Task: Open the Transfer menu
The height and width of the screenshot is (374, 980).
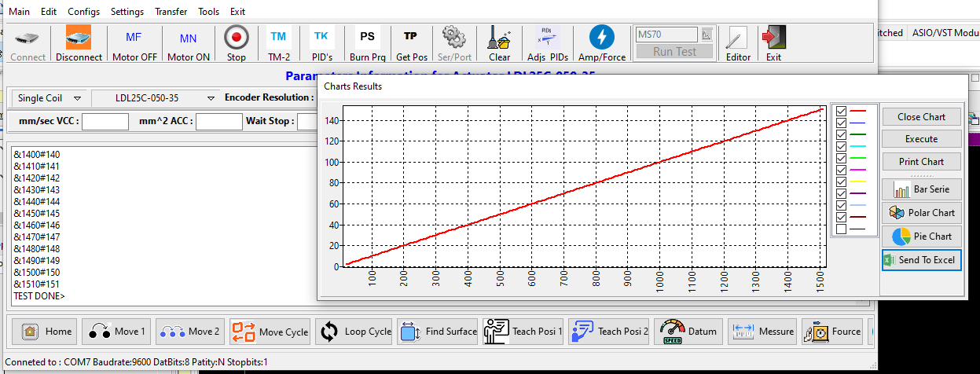Action: [x=171, y=12]
